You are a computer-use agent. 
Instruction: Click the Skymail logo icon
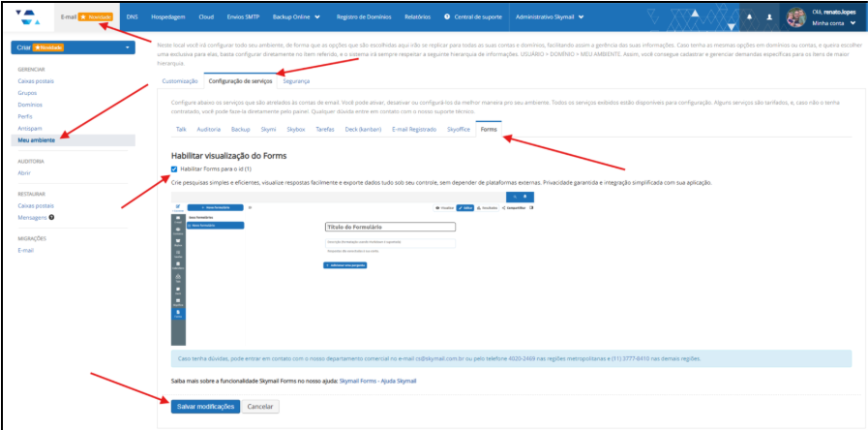coord(29,16)
